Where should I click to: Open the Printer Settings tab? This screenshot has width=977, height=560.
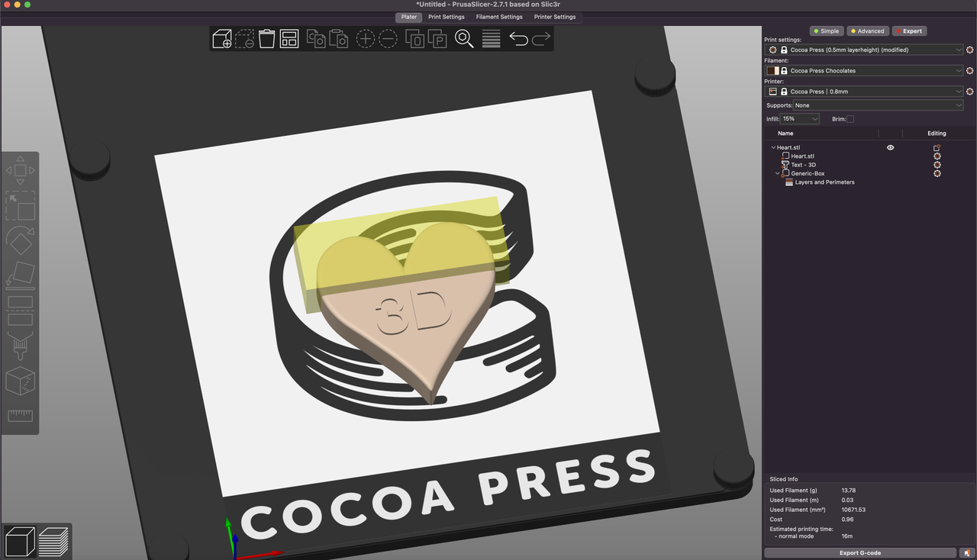pyautogui.click(x=555, y=17)
